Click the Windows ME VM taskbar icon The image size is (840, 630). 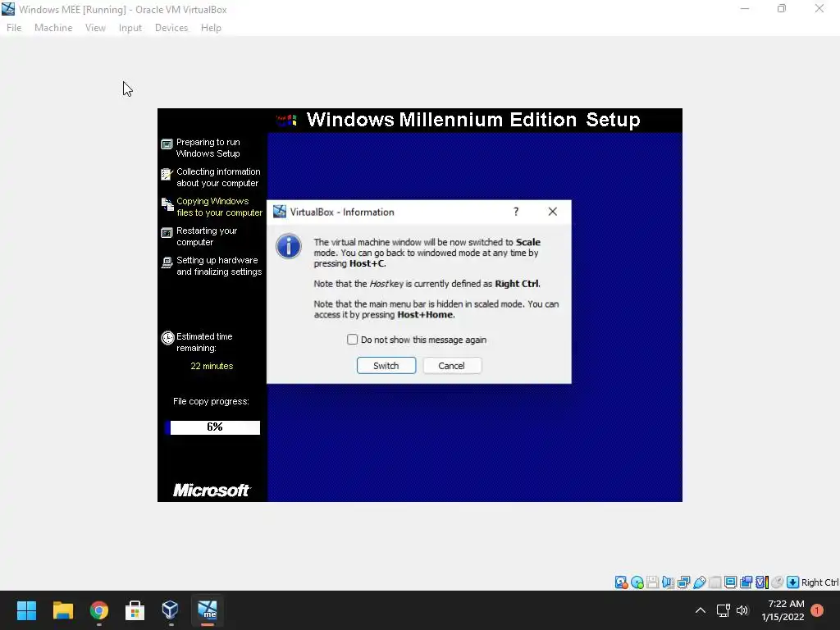208,610
